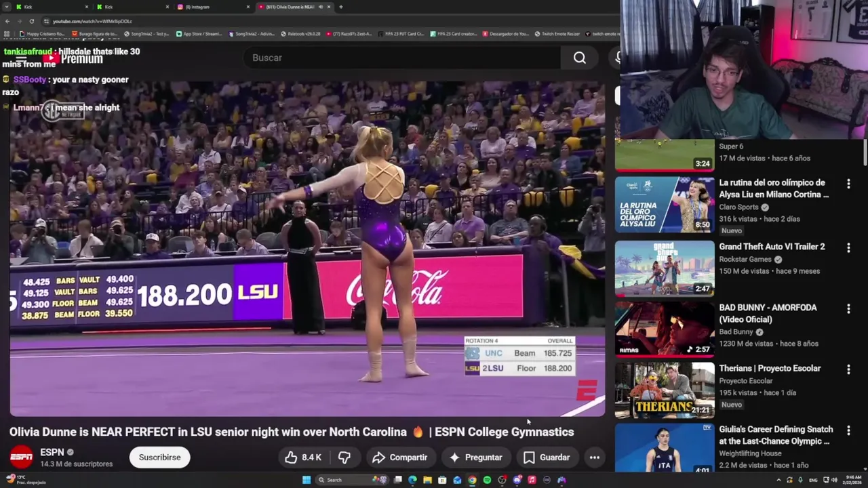The width and height of the screenshot is (868, 488).
Task: Click Claro Sports channel name
Action: tap(738, 207)
